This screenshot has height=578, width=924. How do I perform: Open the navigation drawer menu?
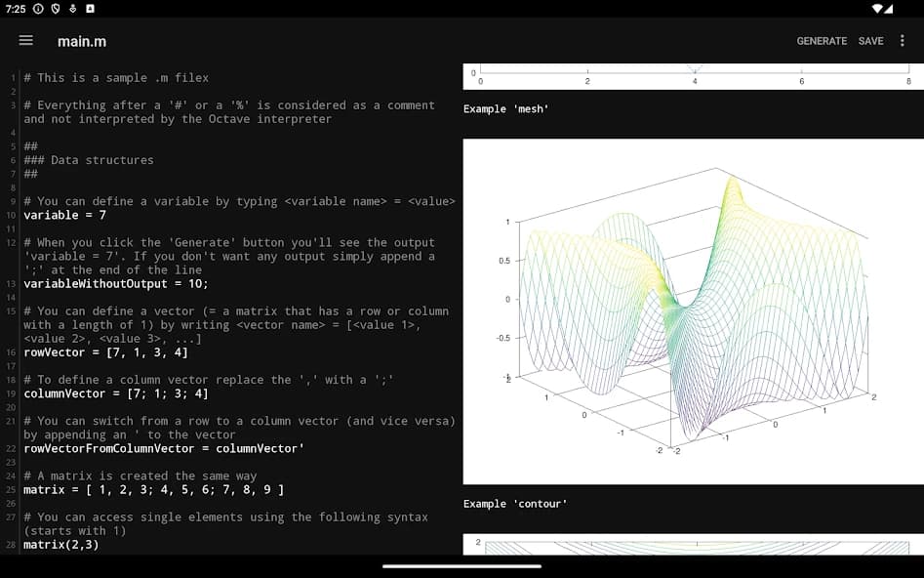click(x=25, y=41)
